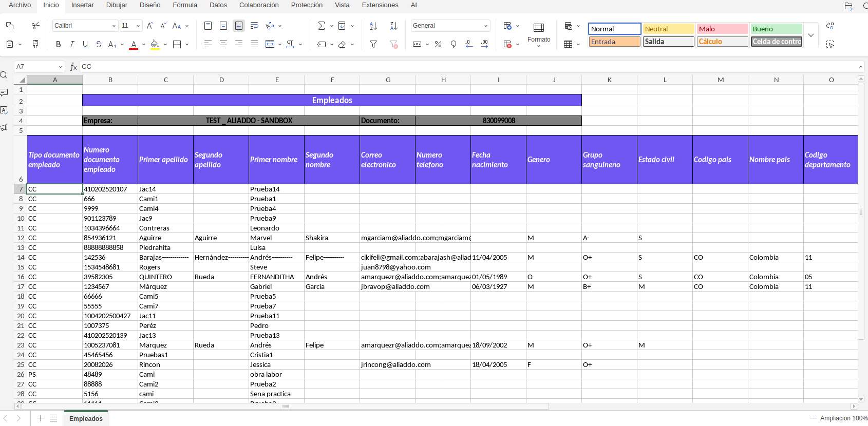Click the fx insert function icon
The height and width of the screenshot is (426, 868).
tap(73, 67)
